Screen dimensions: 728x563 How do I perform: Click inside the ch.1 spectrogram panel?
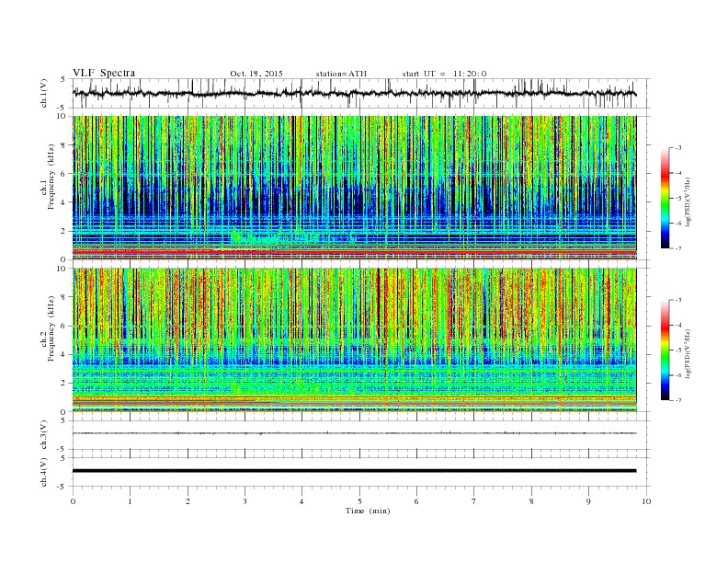(x=354, y=188)
